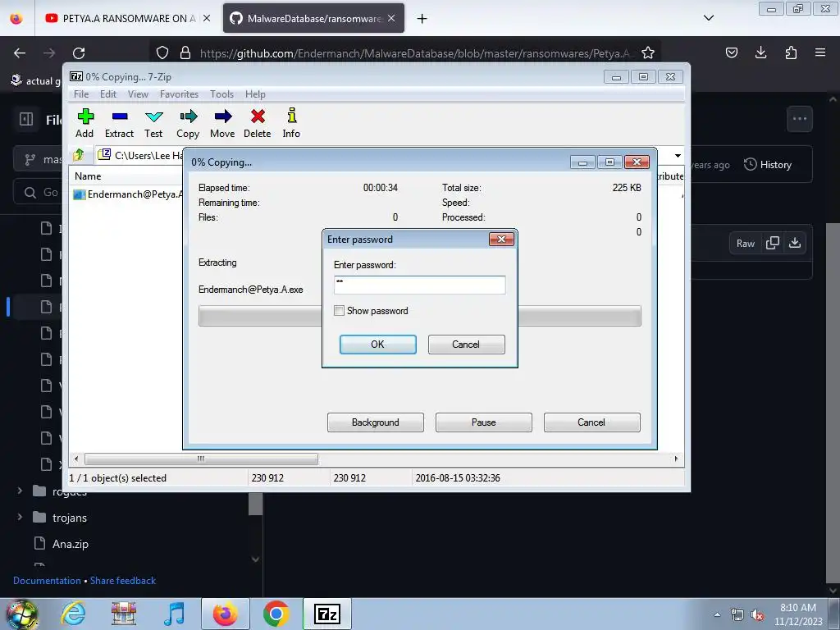The height and width of the screenshot is (630, 840).
Task: Click into the Enter password field
Action: click(x=419, y=285)
